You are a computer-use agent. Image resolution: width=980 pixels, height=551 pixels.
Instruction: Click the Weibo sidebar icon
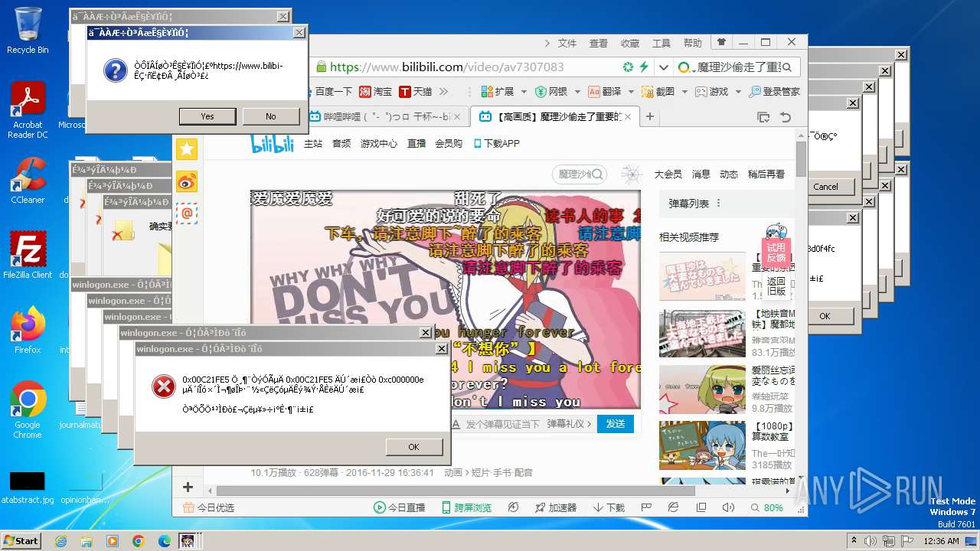pos(187,181)
